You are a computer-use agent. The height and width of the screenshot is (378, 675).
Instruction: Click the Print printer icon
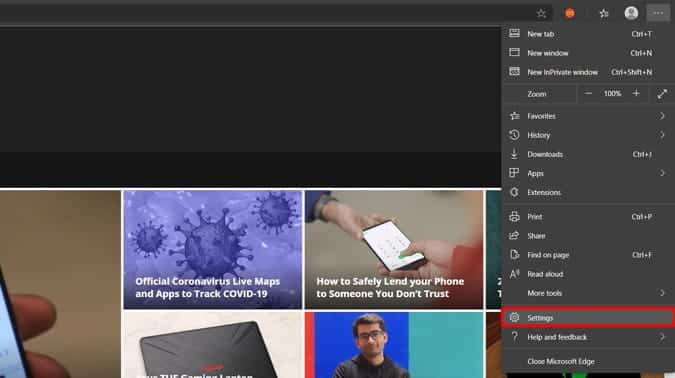coord(514,217)
